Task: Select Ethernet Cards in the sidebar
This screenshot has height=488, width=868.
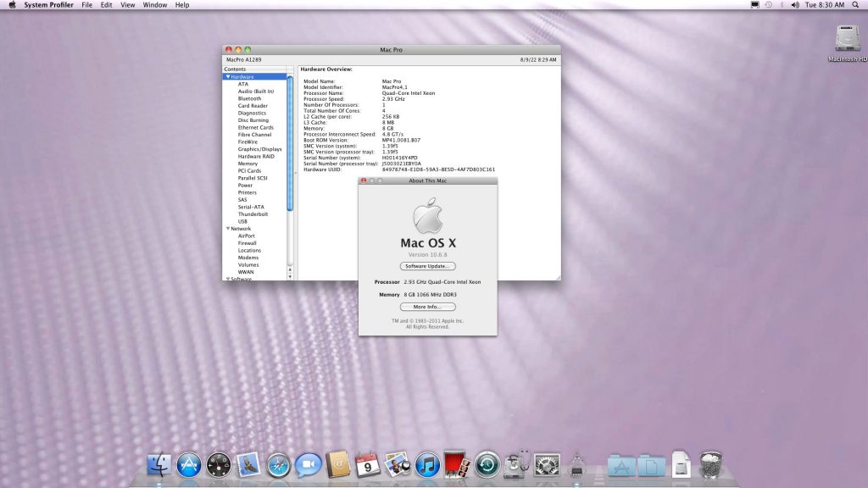Action: 256,127
